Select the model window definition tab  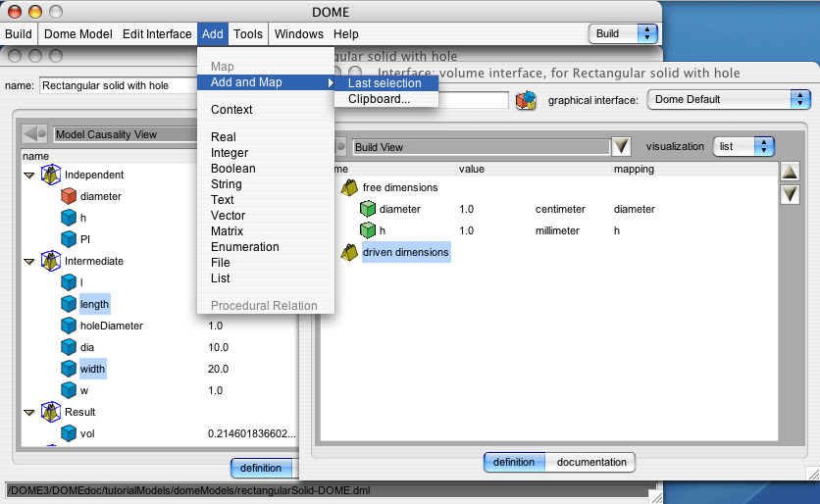(261, 468)
